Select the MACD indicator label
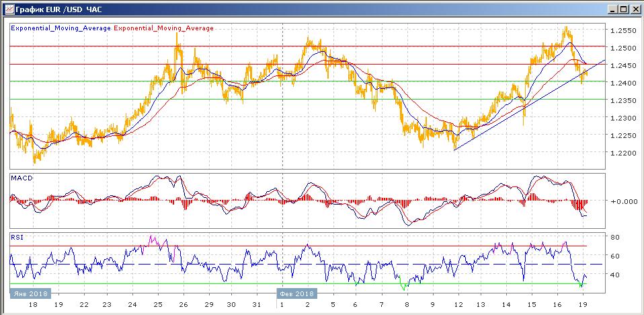This screenshot has width=644, height=315. 21,178
